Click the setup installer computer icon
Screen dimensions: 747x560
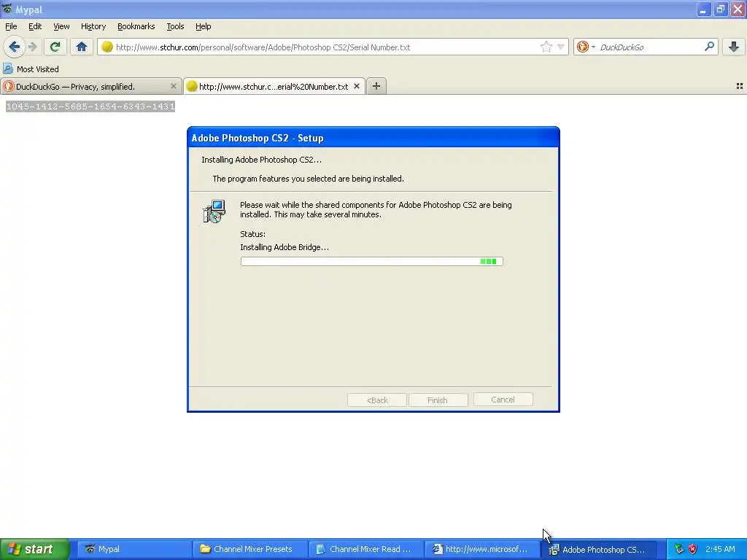point(214,211)
